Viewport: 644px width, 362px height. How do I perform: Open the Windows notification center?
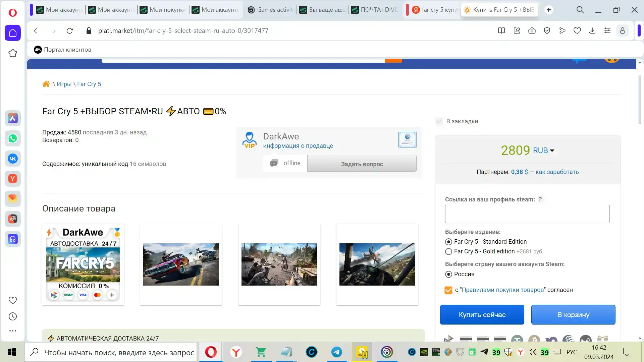pos(627,352)
